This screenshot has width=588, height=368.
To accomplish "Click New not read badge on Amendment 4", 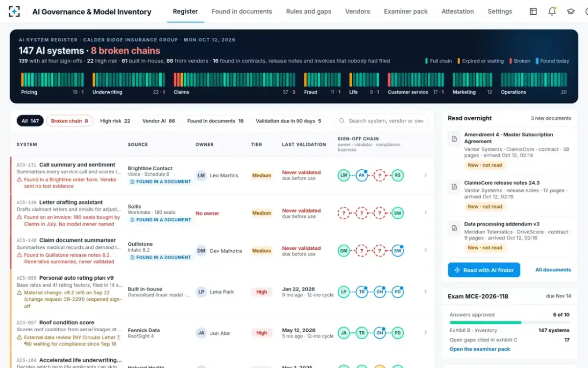I will (485, 165).
